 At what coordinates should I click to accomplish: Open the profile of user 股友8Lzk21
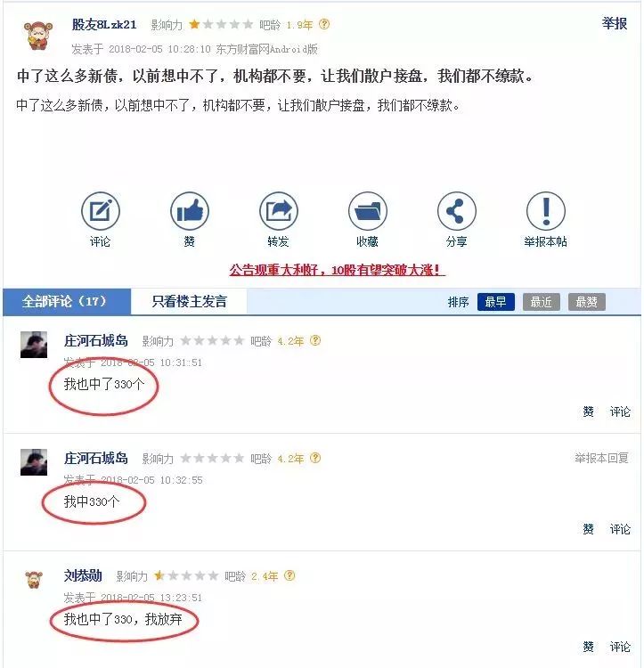104,25
